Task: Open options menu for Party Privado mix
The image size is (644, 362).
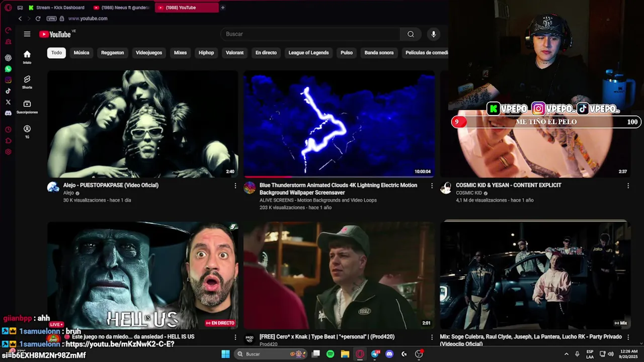Action: tap(627, 337)
